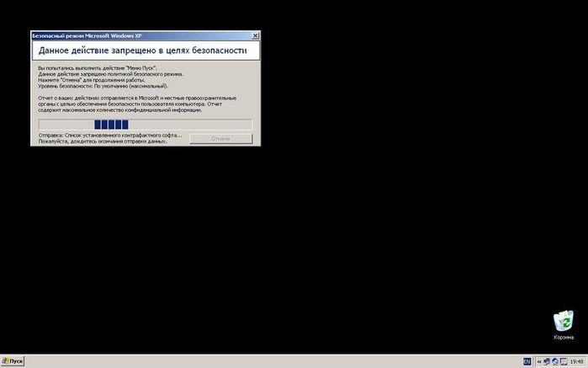
Task: Click the middle blue tray icon
Action: pyautogui.click(x=555, y=361)
